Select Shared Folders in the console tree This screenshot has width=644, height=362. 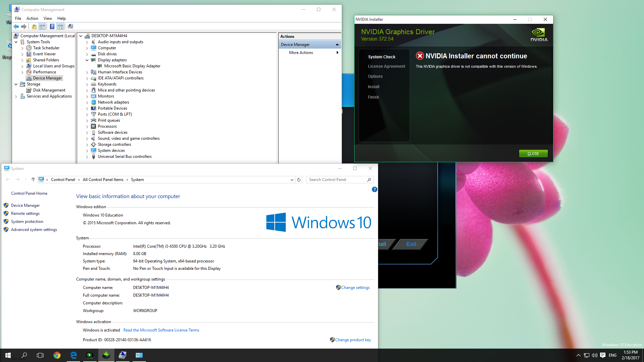46,60
